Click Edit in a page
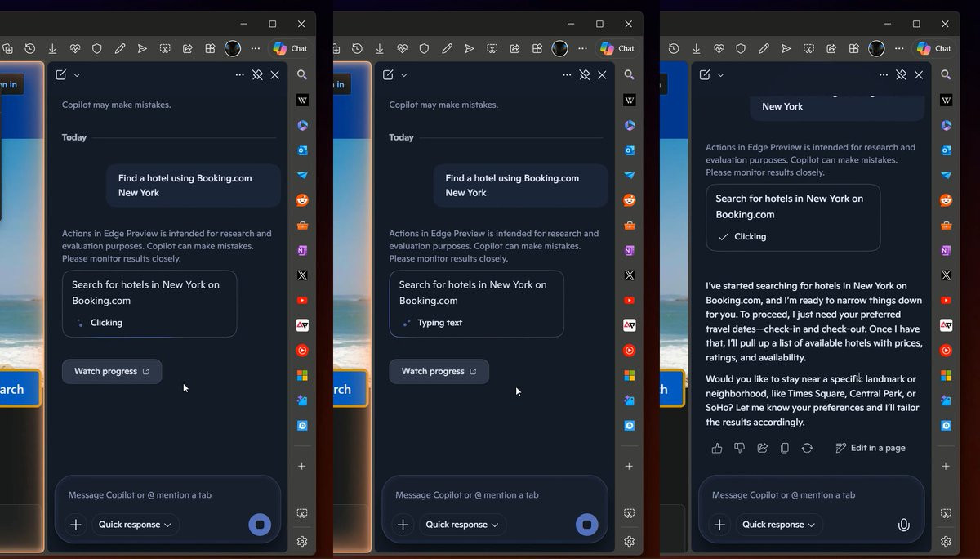This screenshot has width=980, height=559. (x=871, y=448)
